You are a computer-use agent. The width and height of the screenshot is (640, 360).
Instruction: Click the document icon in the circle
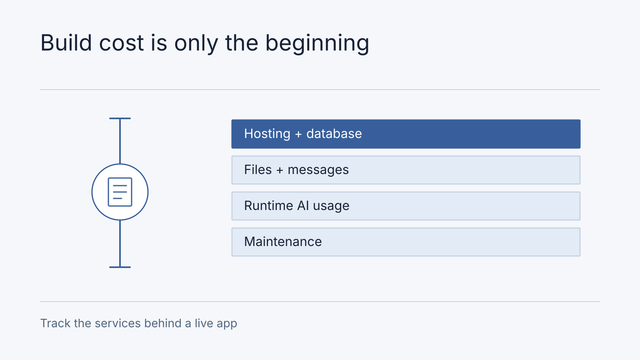click(120, 192)
